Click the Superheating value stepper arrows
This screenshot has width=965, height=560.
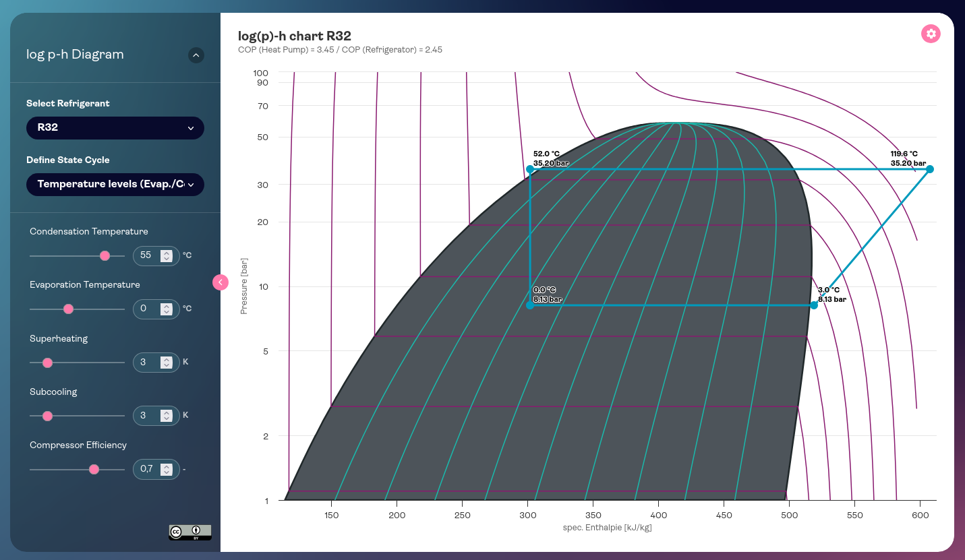tap(166, 363)
